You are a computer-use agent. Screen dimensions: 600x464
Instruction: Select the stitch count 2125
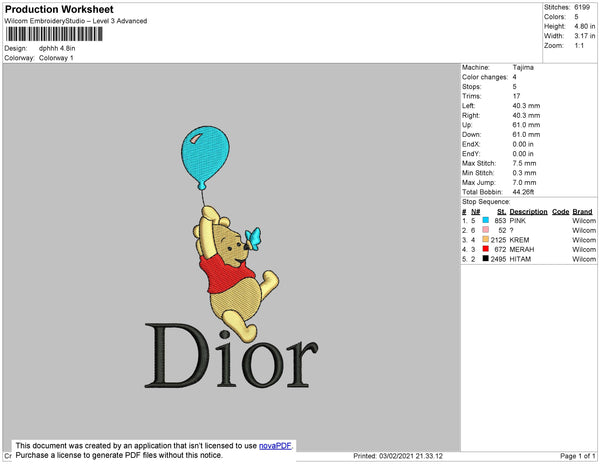point(498,240)
